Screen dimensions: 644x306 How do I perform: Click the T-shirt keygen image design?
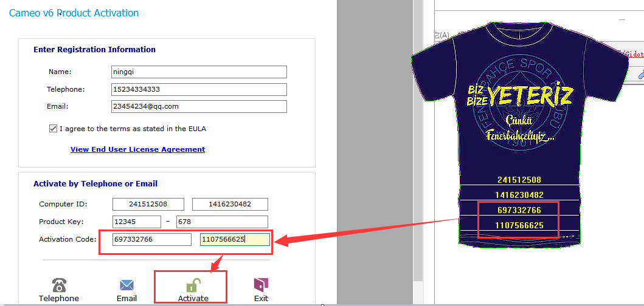(x=519, y=135)
